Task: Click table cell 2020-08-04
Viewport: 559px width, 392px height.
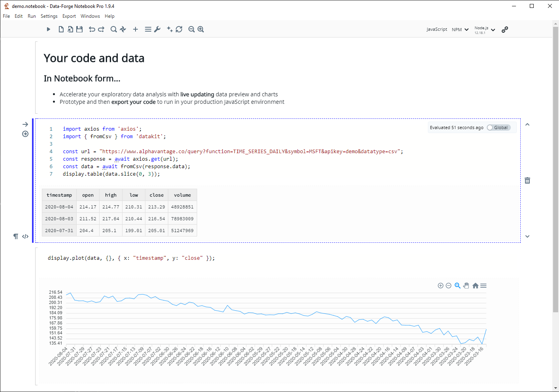Action: tap(59, 207)
